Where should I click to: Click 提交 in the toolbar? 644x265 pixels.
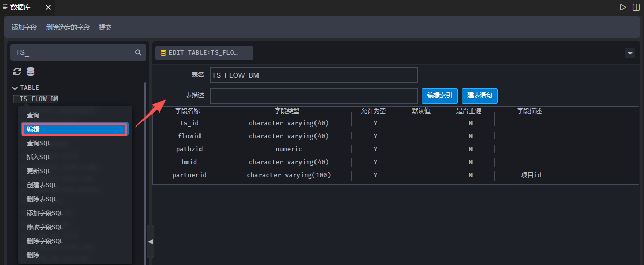point(105,27)
